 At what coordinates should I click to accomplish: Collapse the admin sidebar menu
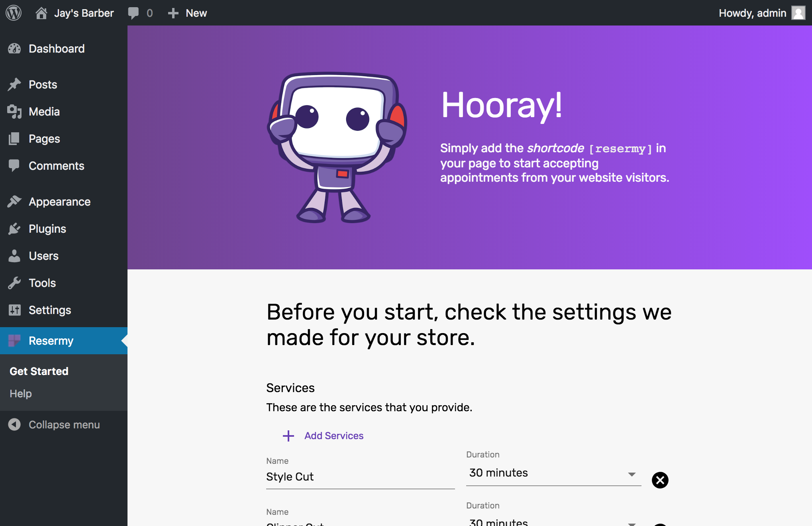(x=64, y=425)
